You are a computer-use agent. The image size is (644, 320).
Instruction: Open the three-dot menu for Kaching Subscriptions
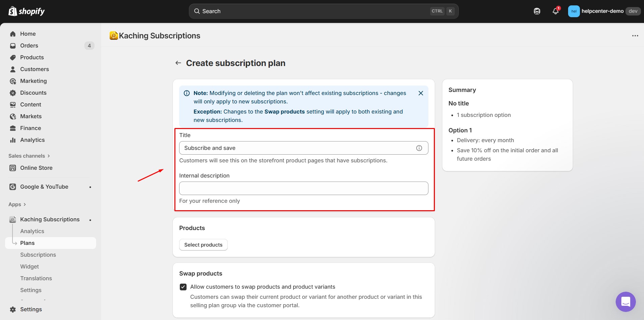(x=635, y=36)
